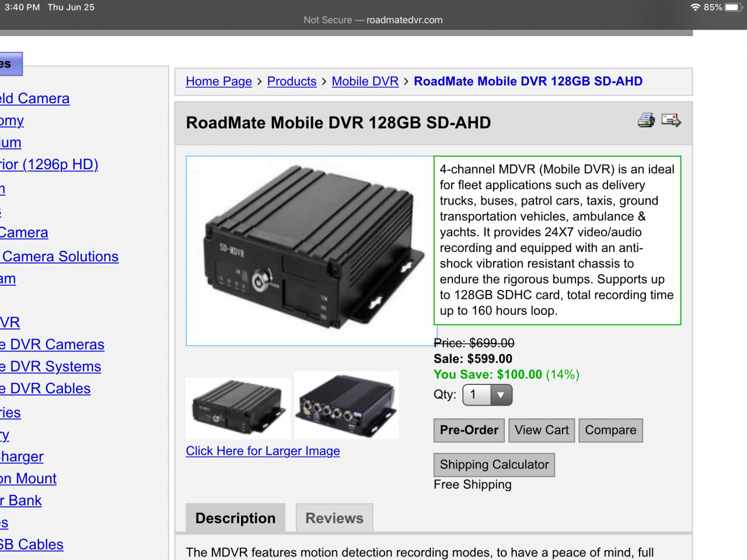Viewport: 747px width, 560px height.
Task: Open the 'n Mount' sidebar link
Action: tap(29, 479)
